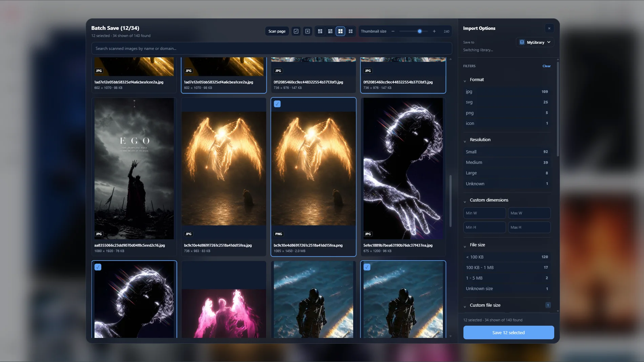644x362 pixels.
Task: Close the Import Options panel
Action: coord(549,28)
